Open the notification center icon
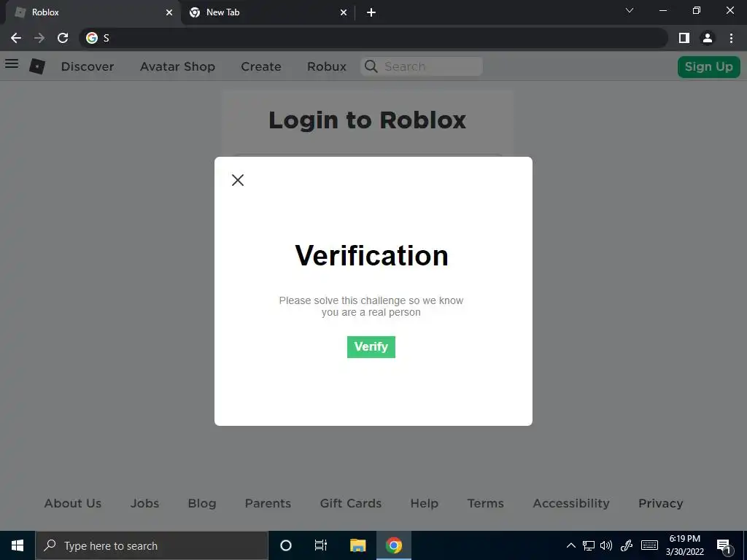This screenshot has height=560, width=747. [724, 546]
